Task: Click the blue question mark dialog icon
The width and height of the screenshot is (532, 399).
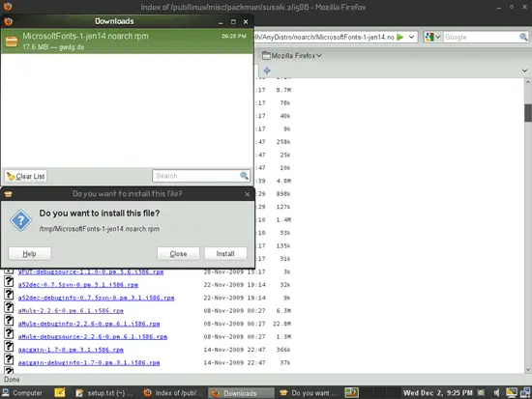Action: 20,220
